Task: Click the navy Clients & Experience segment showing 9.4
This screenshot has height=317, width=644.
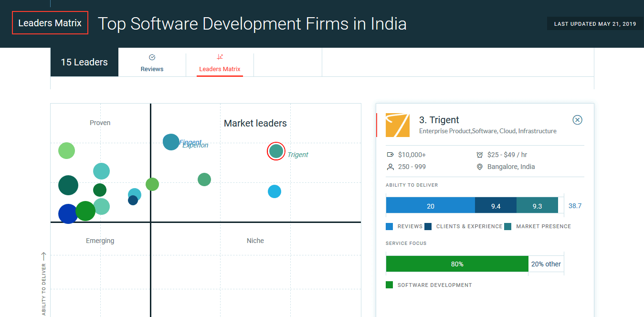Action: pyautogui.click(x=496, y=205)
